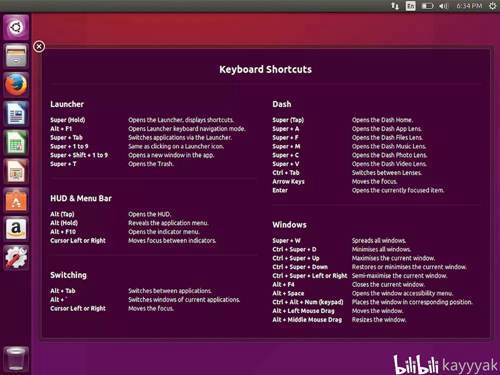Viewport: 500px width, 375px height.
Task: Click the Super + F shortcut text
Action: click(x=285, y=137)
